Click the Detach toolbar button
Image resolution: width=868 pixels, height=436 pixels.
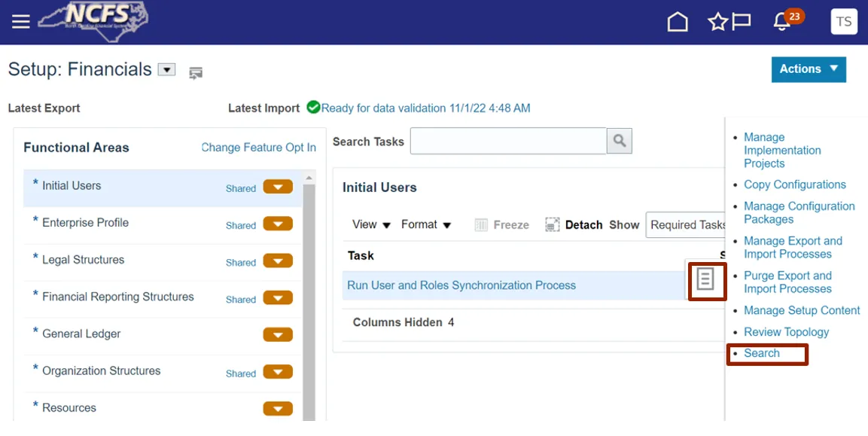[x=574, y=225]
